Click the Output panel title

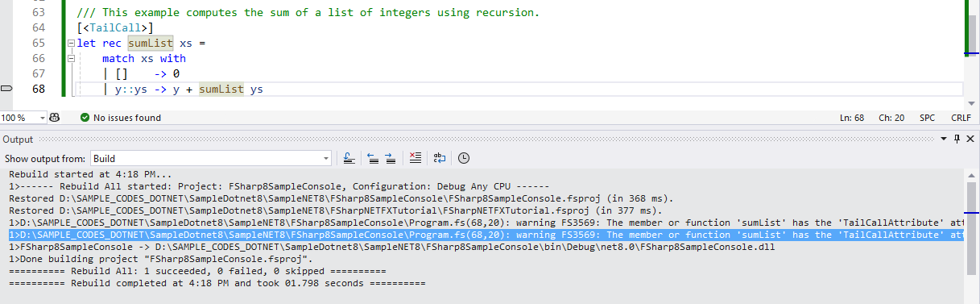tap(18, 140)
